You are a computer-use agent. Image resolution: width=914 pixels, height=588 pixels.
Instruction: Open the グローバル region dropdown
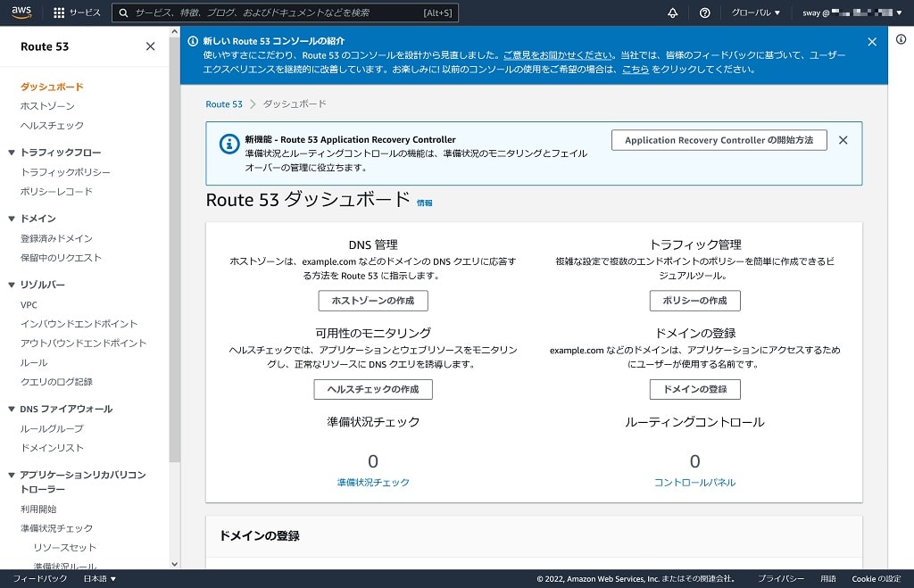(x=755, y=12)
